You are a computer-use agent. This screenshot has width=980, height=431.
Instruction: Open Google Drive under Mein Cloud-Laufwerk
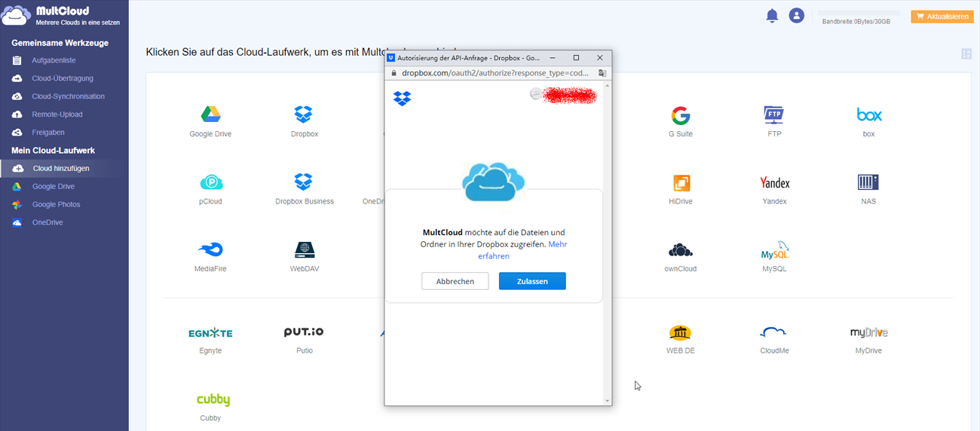coord(53,187)
